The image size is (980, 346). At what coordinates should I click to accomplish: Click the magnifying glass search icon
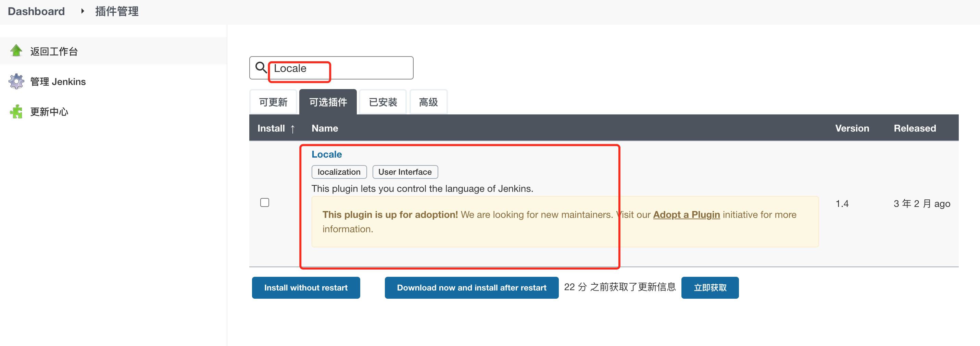coord(261,68)
